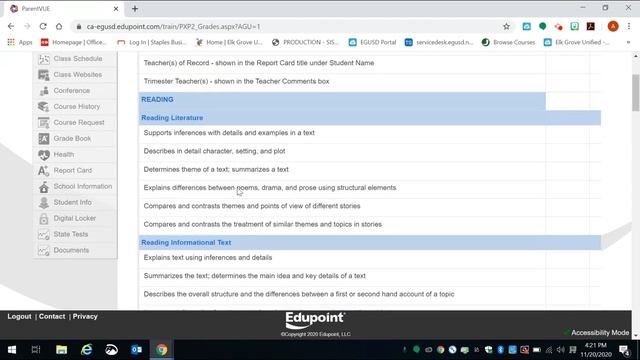The height and width of the screenshot is (360, 640).
Task: Open Course Request sidebar icon
Action: [x=44, y=122]
